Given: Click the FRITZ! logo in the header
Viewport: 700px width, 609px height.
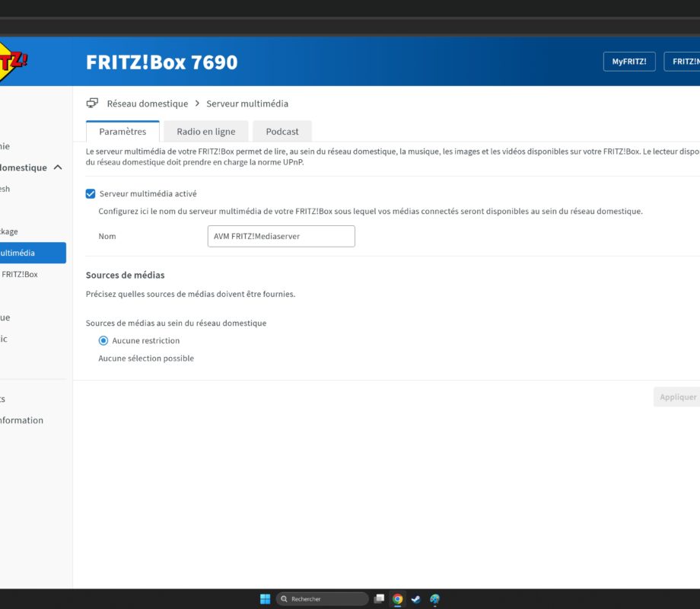Looking at the screenshot, I should [x=12, y=62].
